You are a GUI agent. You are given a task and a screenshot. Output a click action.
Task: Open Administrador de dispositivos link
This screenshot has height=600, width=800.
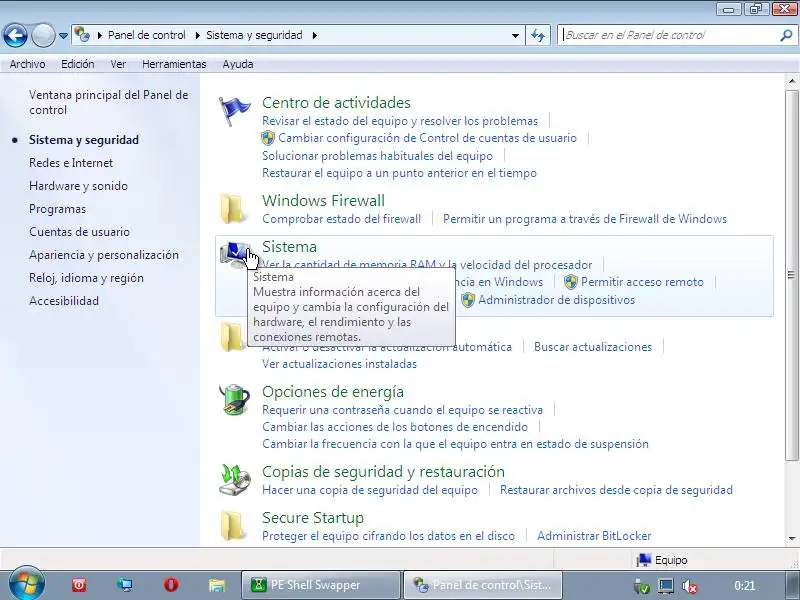[556, 300]
